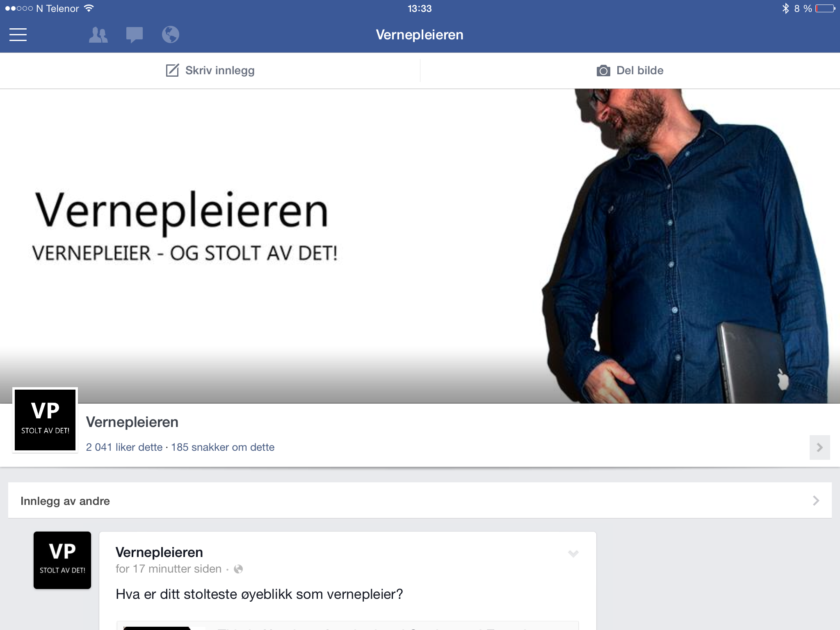
Task: Open notifications globe icon
Action: click(170, 34)
